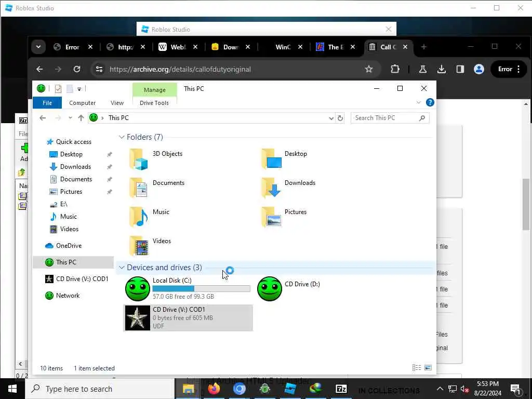Open Chrome extensions puzzle icon
532x399 pixels.
coord(395,69)
